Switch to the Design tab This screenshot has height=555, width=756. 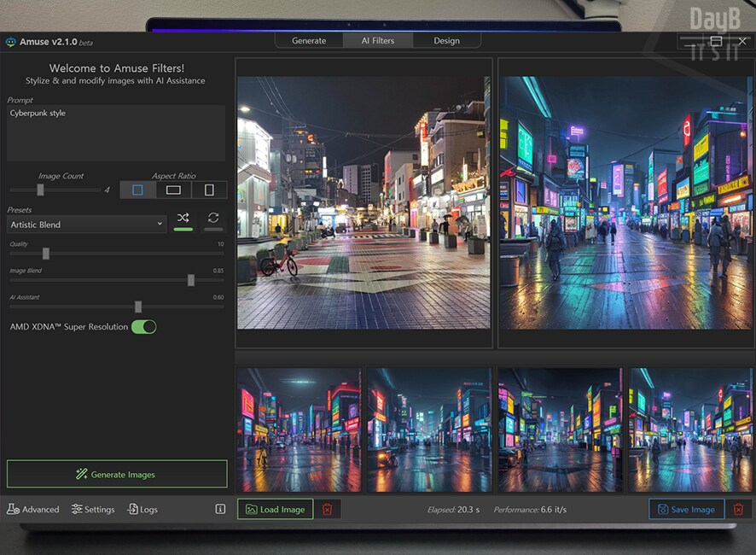[446, 41]
